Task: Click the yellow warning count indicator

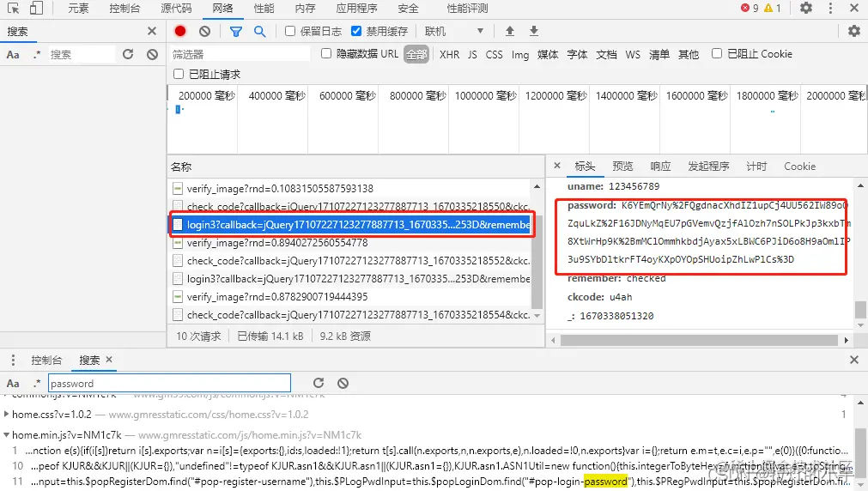Action: click(772, 8)
